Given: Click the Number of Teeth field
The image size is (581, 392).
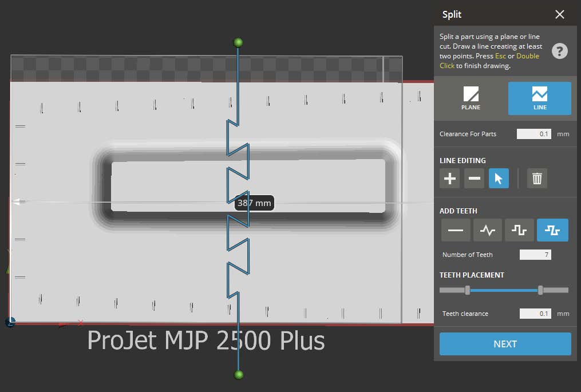Looking at the screenshot, I should pos(535,254).
